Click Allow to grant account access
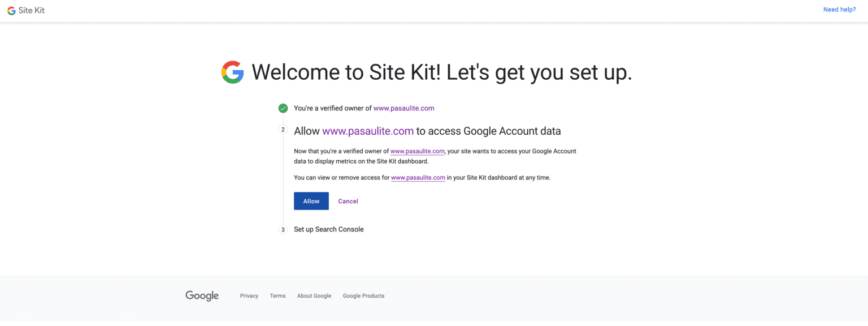The width and height of the screenshot is (868, 326). click(311, 201)
